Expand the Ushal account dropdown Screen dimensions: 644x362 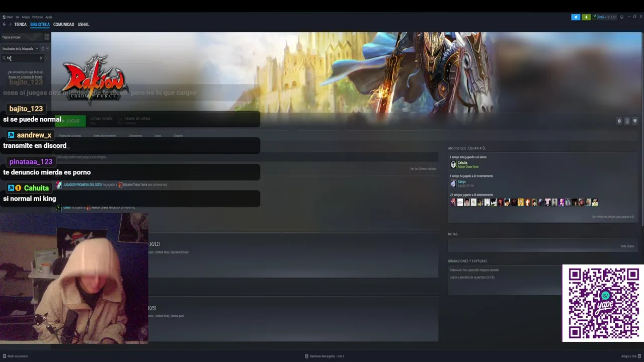click(x=607, y=17)
